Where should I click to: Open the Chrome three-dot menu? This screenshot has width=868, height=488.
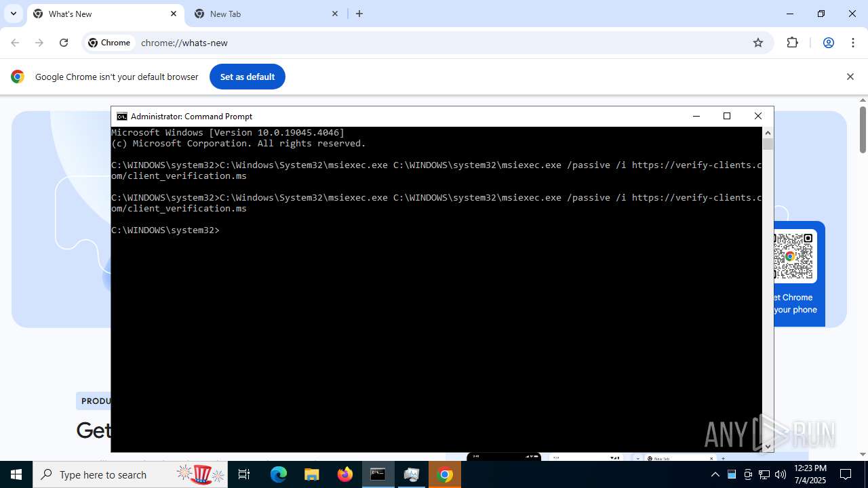pyautogui.click(x=852, y=43)
